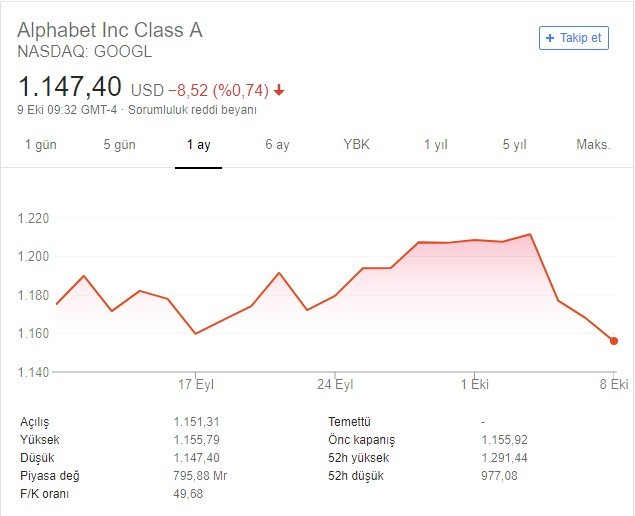635x516 pixels.
Task: Select the 5 gün time range
Action: 119,145
